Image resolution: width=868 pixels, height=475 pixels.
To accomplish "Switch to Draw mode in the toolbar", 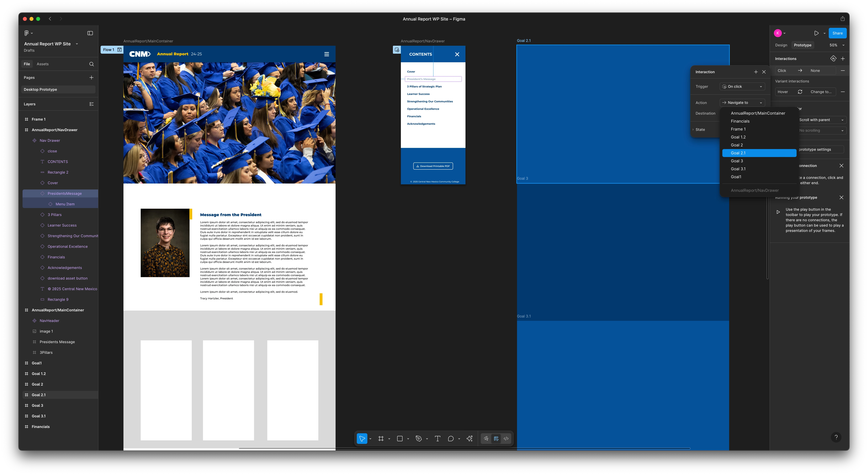I will coord(486,439).
